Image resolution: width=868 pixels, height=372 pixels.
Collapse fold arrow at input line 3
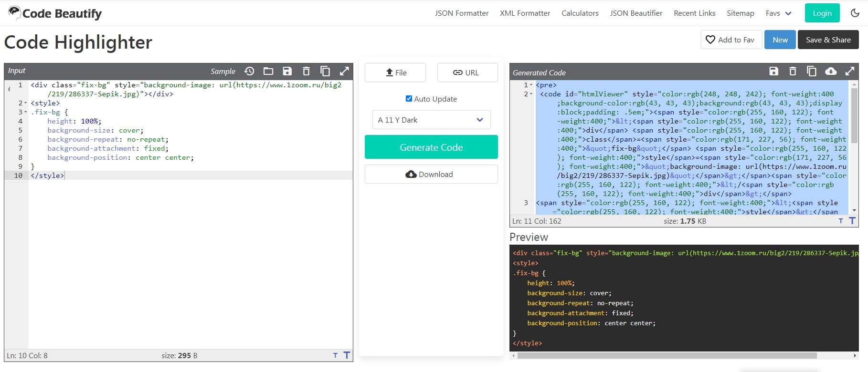tap(26, 112)
